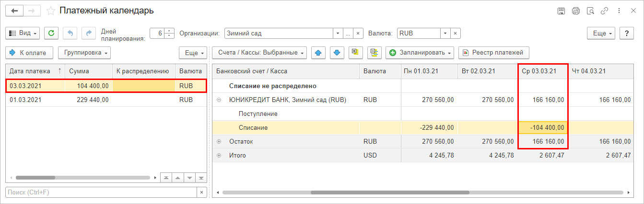644x204 pixels.
Task: Open Реестр платежей
Action: coord(493,53)
